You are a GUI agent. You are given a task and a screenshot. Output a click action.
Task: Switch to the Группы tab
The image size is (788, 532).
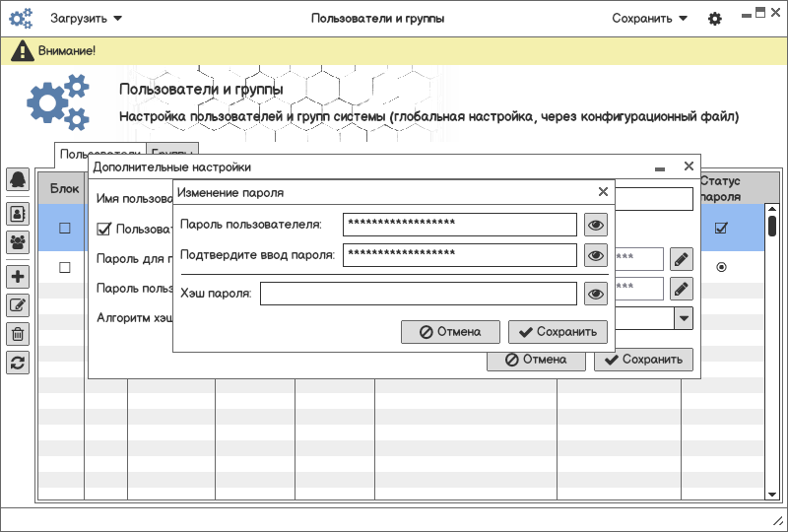[172, 150]
